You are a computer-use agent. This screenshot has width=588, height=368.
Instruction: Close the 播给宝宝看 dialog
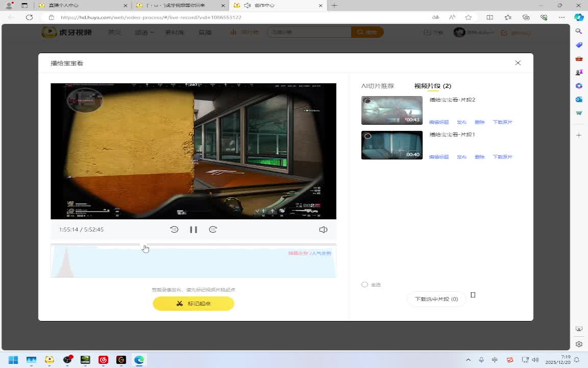pyautogui.click(x=518, y=63)
